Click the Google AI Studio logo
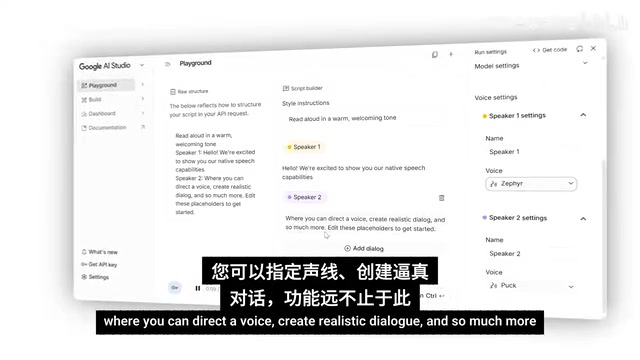 (x=104, y=66)
